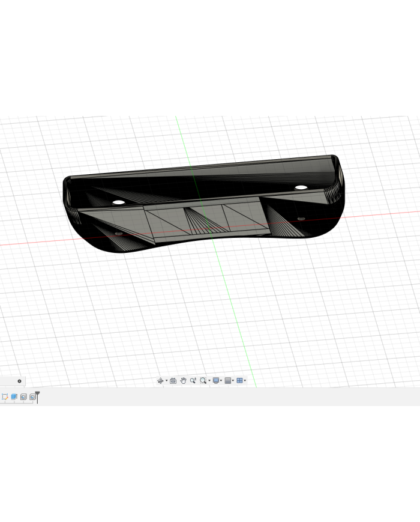
Task: Click the Grid and Snaps icon
Action: 228,381
